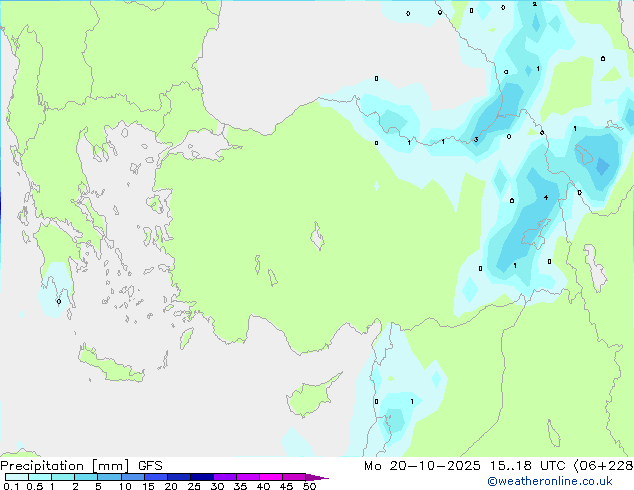This screenshot has height=490, width=634.
Task: Select the 25–30 mm dark navy legend swatch
Action: [x=202, y=477]
